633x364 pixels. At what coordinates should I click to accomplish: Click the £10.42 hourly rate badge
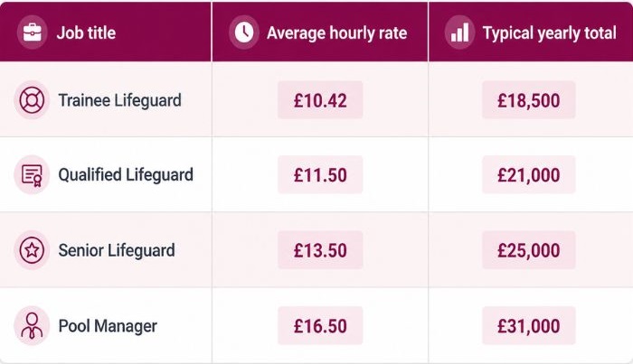(x=320, y=100)
